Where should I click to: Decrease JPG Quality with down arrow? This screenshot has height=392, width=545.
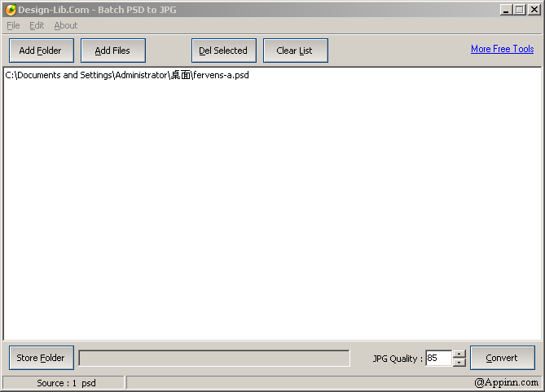[x=459, y=363]
